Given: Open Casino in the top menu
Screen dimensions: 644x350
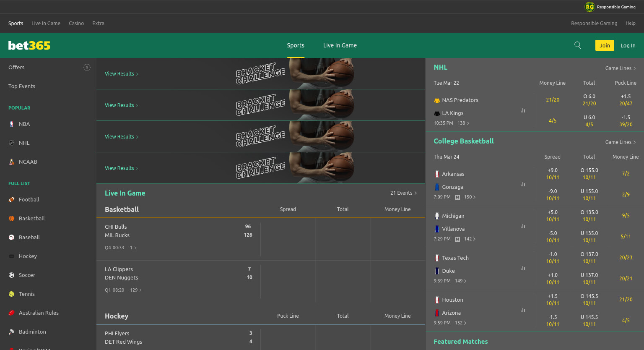Looking at the screenshot, I should coord(76,24).
